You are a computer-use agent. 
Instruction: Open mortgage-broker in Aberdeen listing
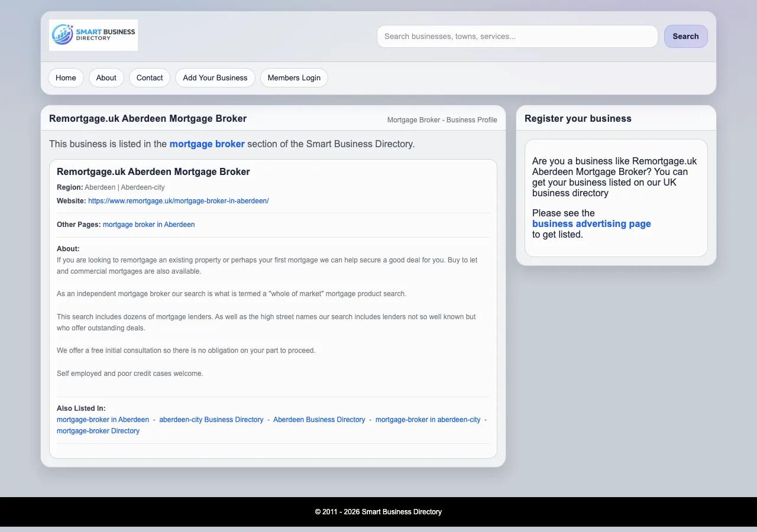pyautogui.click(x=102, y=419)
